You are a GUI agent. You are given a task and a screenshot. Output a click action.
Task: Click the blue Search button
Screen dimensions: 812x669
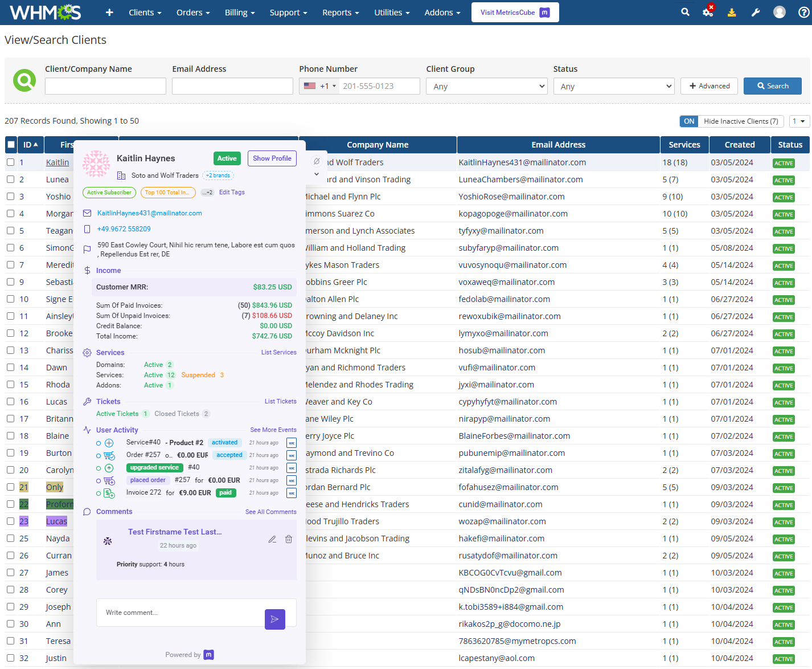point(773,86)
